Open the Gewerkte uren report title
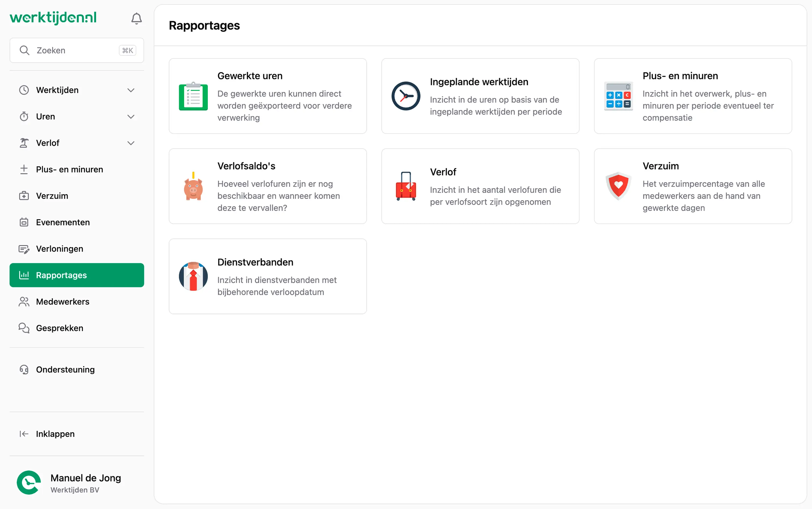 (249, 76)
